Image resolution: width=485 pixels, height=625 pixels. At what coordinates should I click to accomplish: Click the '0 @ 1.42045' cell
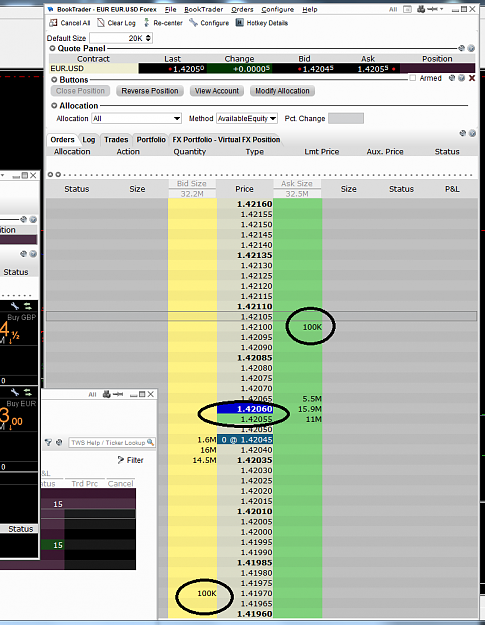pyautogui.click(x=245, y=440)
